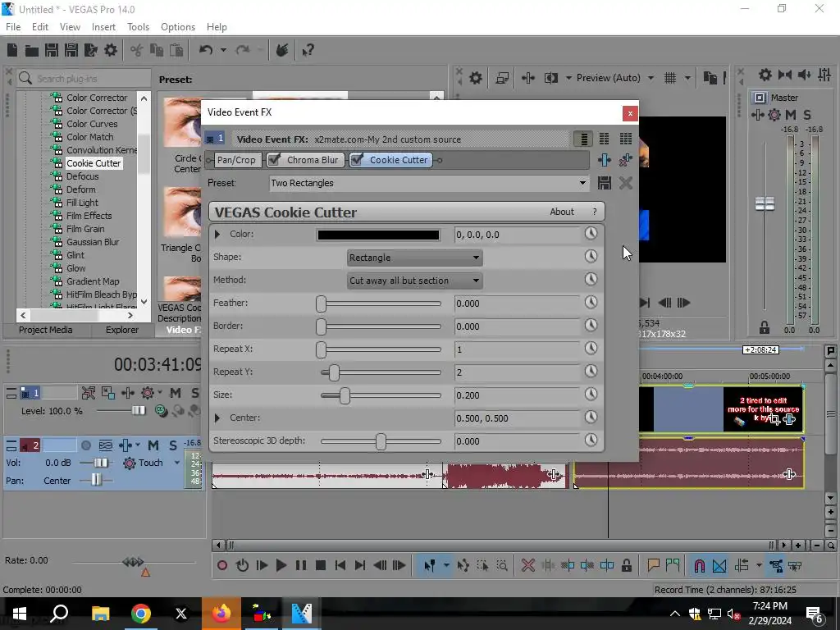The width and height of the screenshot is (840, 630).
Task: Open the overlays grid dropdown arrow
Action: pyautogui.click(x=687, y=78)
